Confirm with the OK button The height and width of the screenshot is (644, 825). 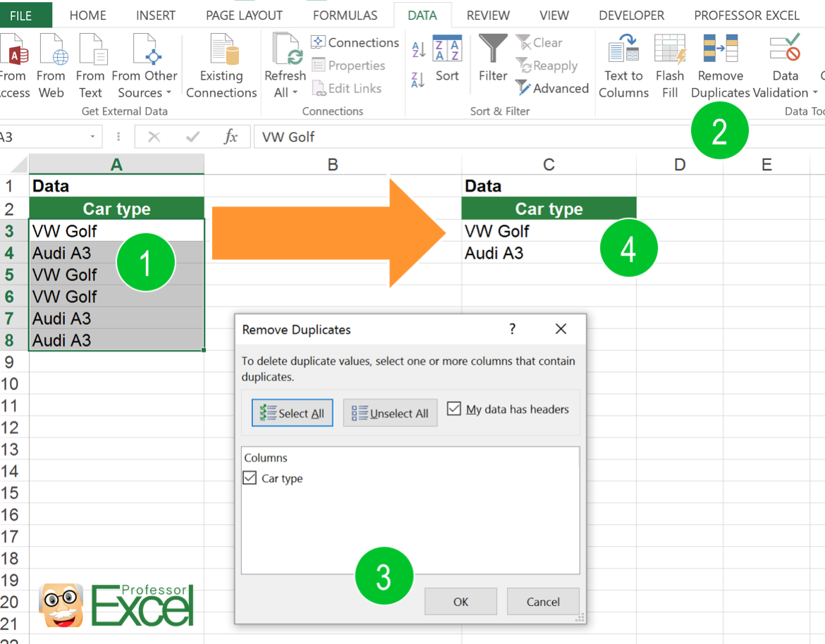click(460, 601)
